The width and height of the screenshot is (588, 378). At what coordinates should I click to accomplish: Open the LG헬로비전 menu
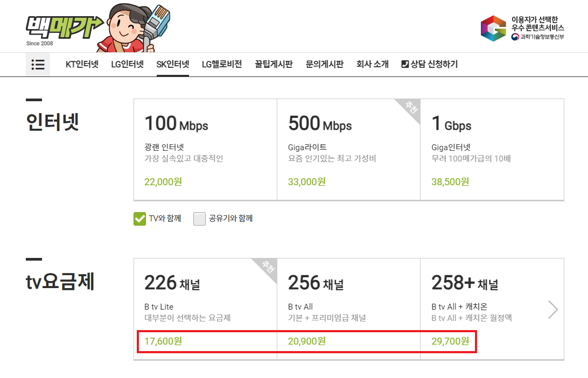point(222,65)
